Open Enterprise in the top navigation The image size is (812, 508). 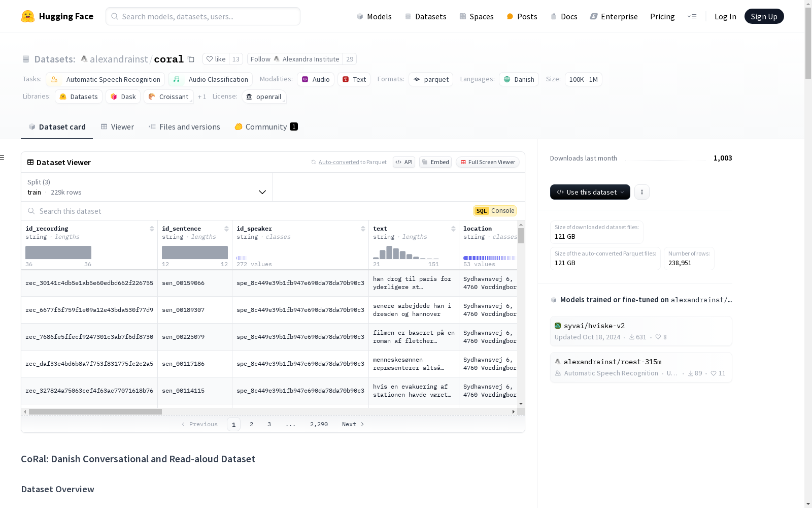point(614,16)
